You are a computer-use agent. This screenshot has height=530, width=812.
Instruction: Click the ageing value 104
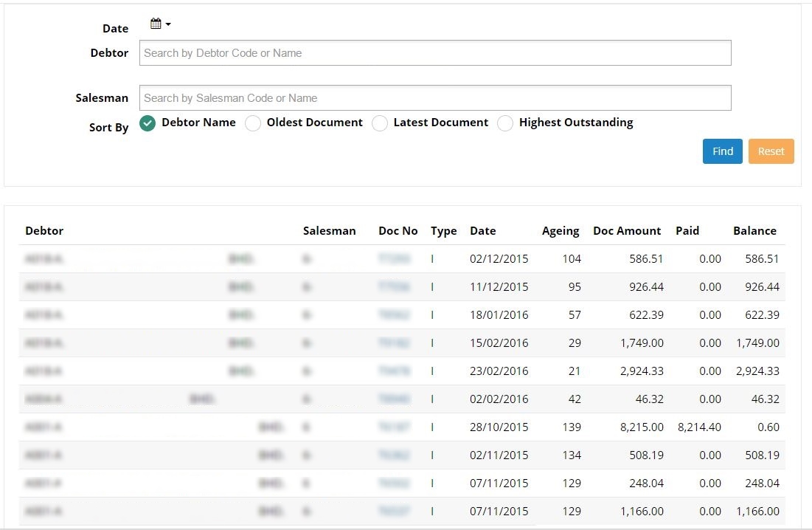[x=572, y=258]
